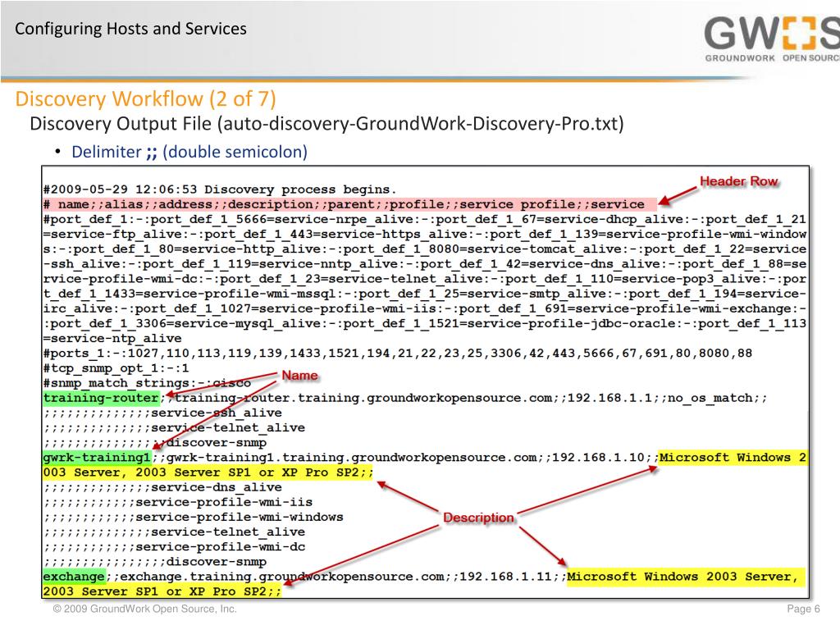Screen dimensions: 840x630
Task: Click the '#ports_1' port list line
Action: point(398,353)
